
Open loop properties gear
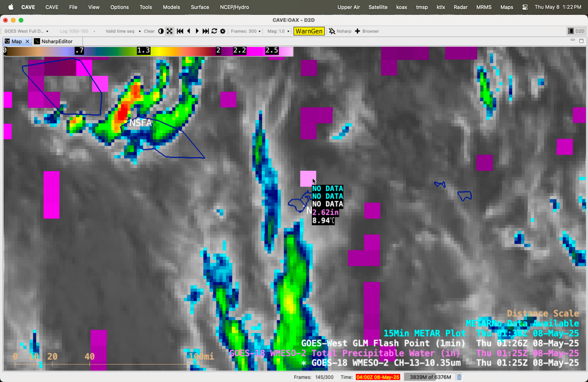coord(223,31)
